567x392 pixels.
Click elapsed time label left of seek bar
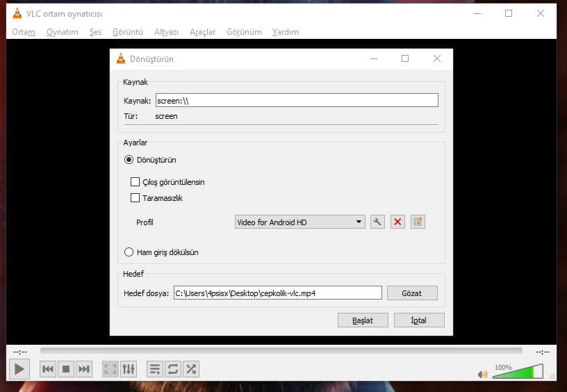point(20,352)
